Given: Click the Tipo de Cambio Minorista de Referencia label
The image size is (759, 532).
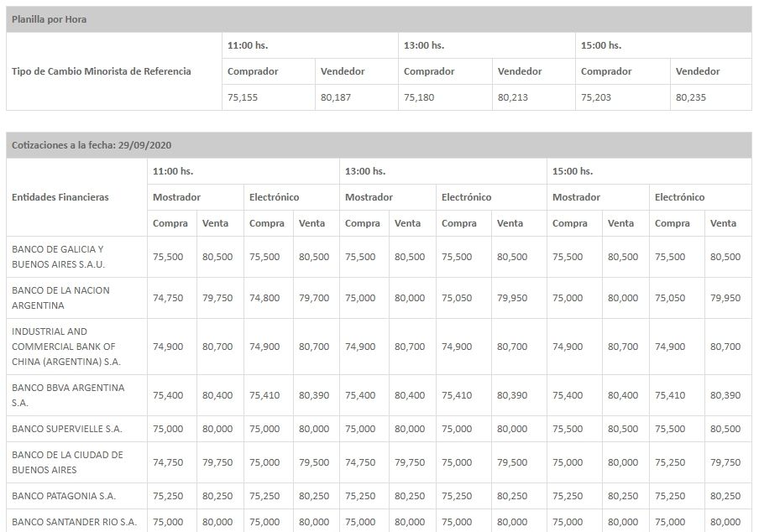Looking at the screenshot, I should [x=101, y=71].
